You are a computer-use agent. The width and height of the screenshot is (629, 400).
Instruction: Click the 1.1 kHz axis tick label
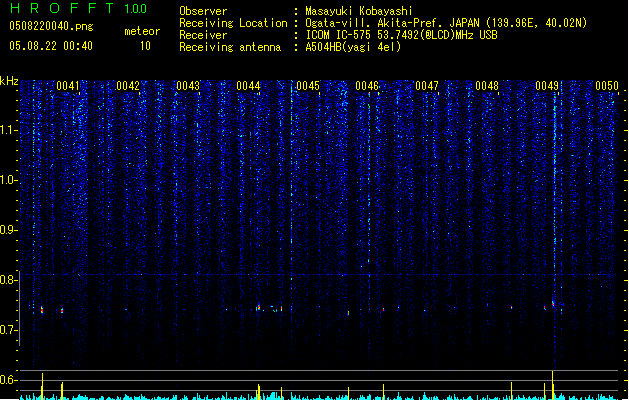[8, 130]
